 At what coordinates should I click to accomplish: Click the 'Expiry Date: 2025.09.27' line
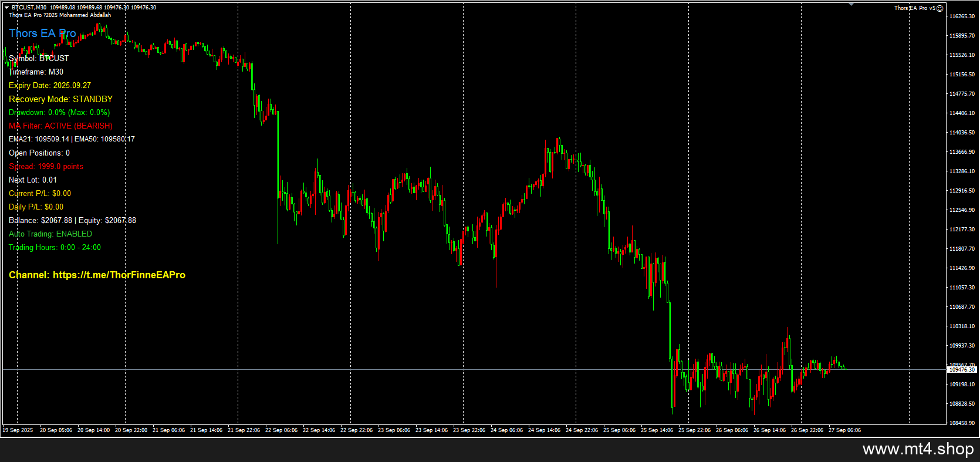pos(50,86)
